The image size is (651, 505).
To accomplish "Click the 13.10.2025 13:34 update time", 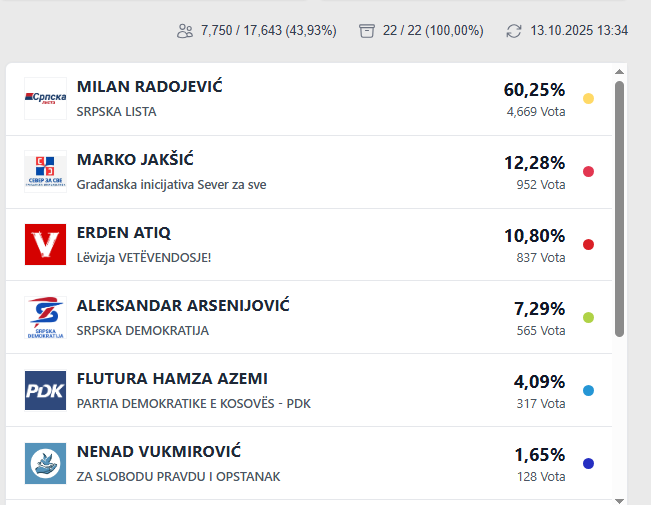I will 579,31.
